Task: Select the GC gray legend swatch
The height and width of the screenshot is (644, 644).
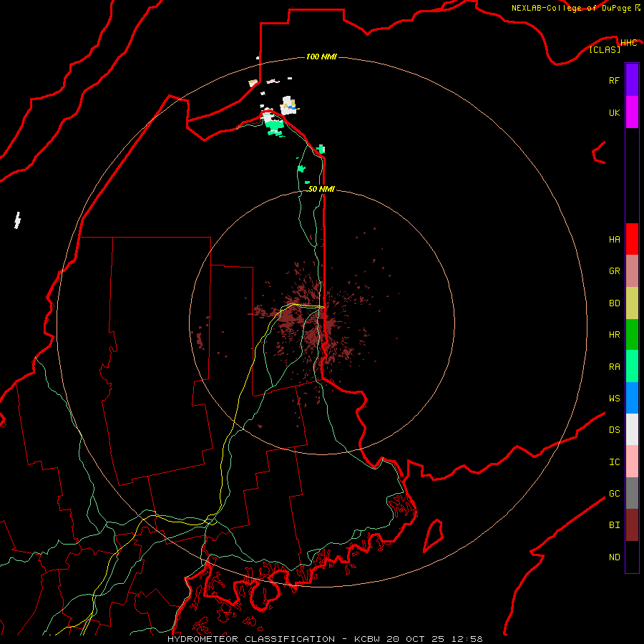Action: (632, 493)
